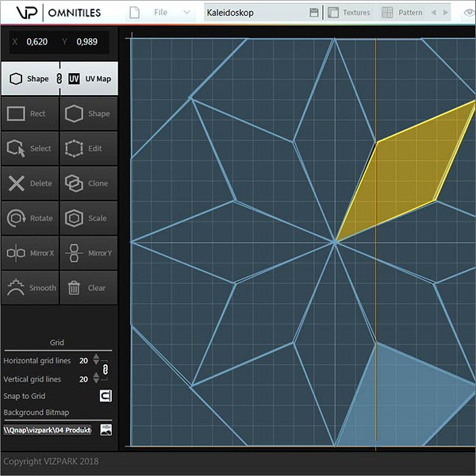Activate the Select tool
The height and width of the screenshot is (476, 476).
click(29, 148)
